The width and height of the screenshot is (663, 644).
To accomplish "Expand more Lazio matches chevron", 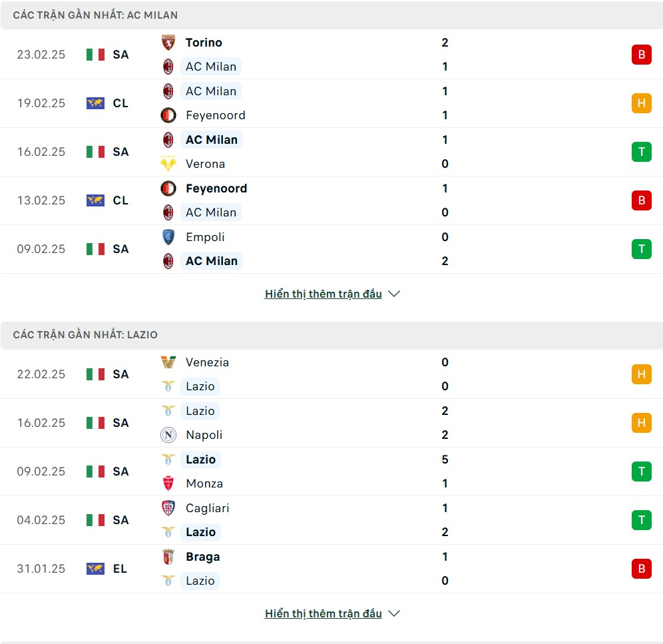I will point(394,613).
